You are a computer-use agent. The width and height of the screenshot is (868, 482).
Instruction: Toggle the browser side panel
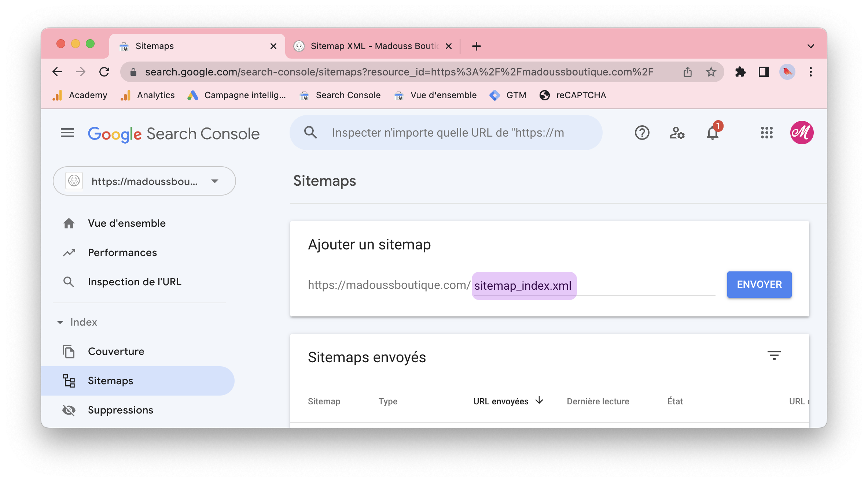(764, 72)
